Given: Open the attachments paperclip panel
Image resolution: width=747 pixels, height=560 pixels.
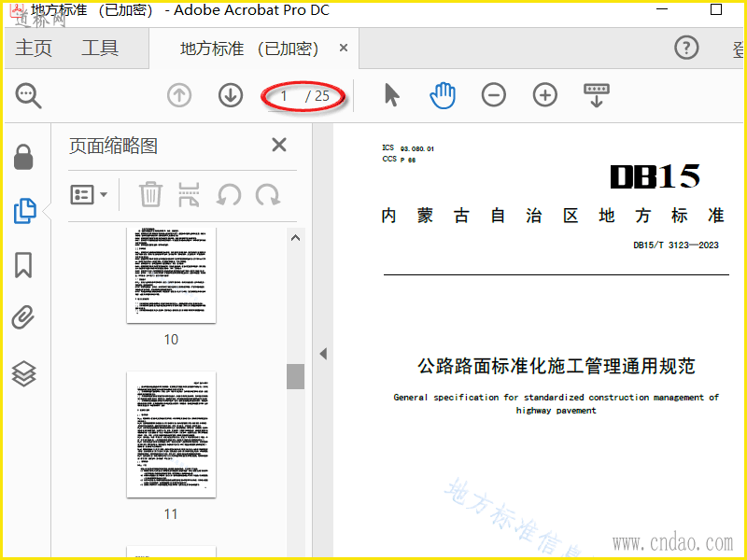Looking at the screenshot, I should (x=23, y=317).
